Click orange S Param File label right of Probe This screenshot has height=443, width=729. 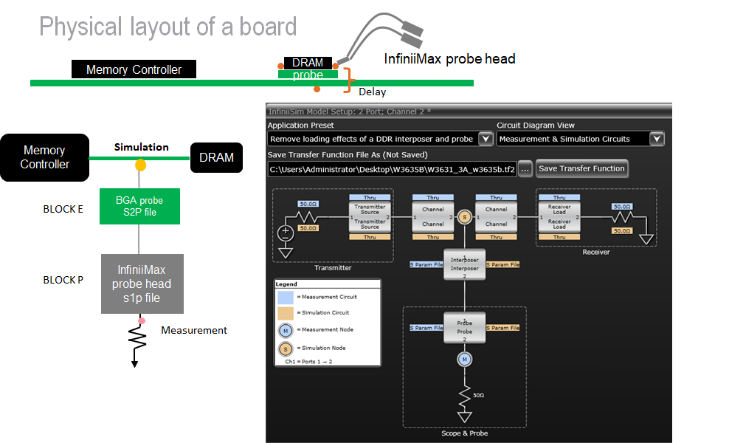[503, 328]
